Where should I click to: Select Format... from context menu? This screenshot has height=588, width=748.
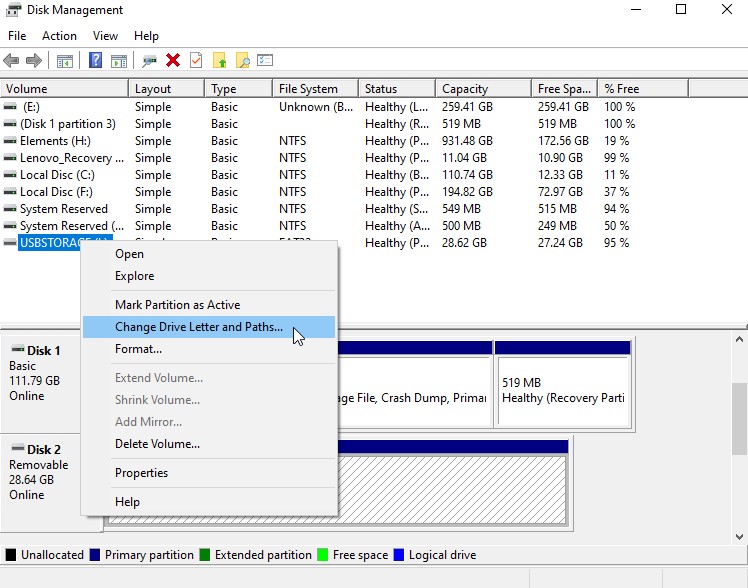[138, 349]
